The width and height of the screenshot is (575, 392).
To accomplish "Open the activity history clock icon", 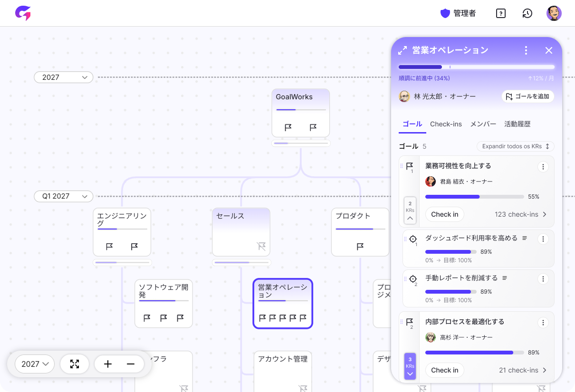I will pos(527,13).
